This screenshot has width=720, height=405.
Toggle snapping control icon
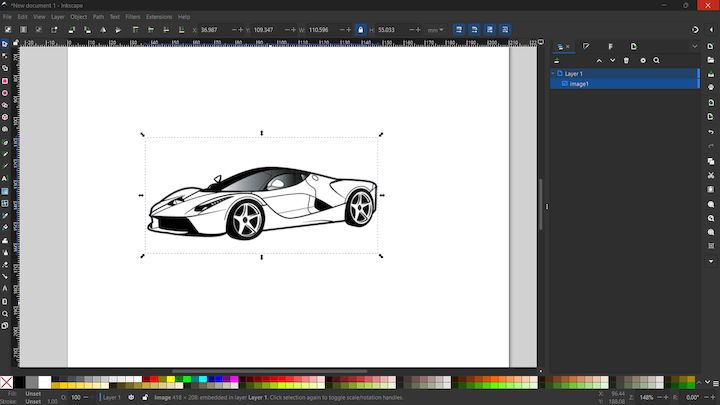695,29
